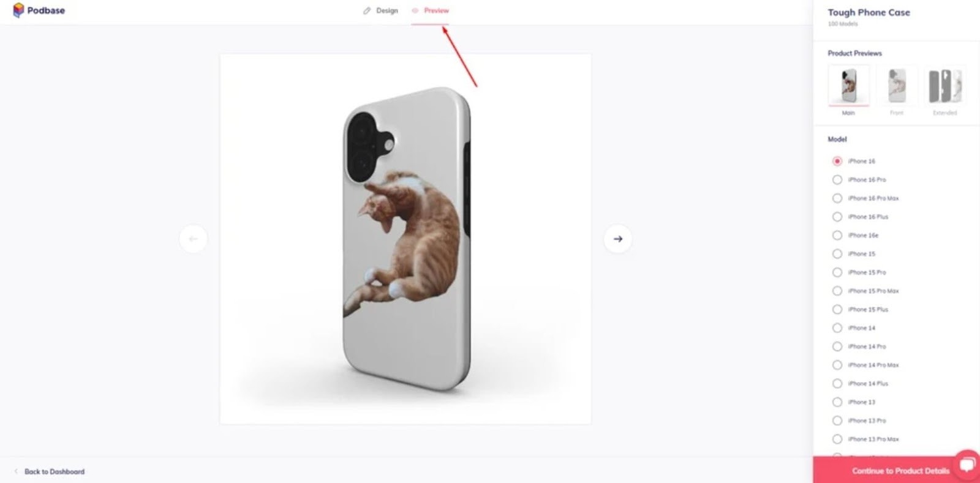Select the Extended product preview thumbnail

click(x=945, y=85)
